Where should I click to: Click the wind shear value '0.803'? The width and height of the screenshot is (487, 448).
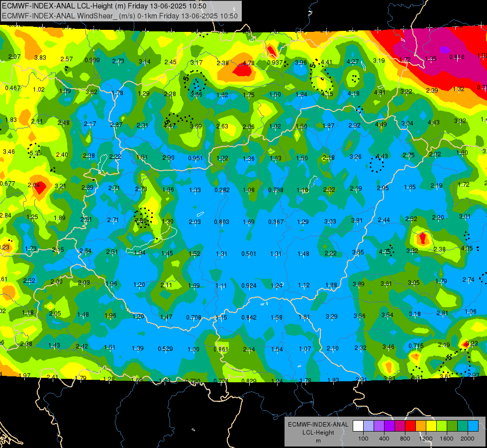(x=221, y=222)
